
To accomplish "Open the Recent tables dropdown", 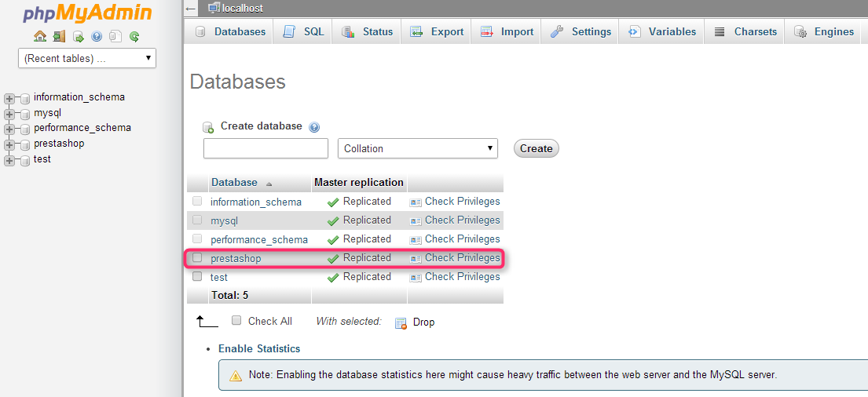I will click(87, 58).
